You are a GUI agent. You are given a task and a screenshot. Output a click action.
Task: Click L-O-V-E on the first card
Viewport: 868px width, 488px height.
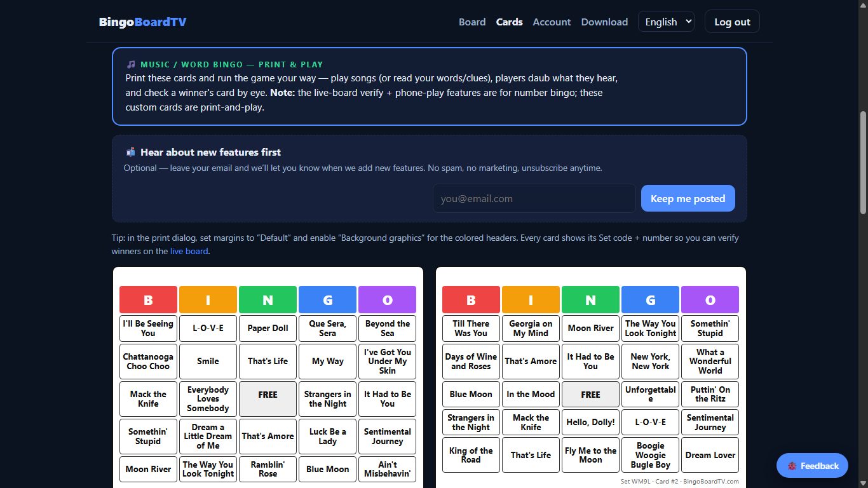coord(208,329)
